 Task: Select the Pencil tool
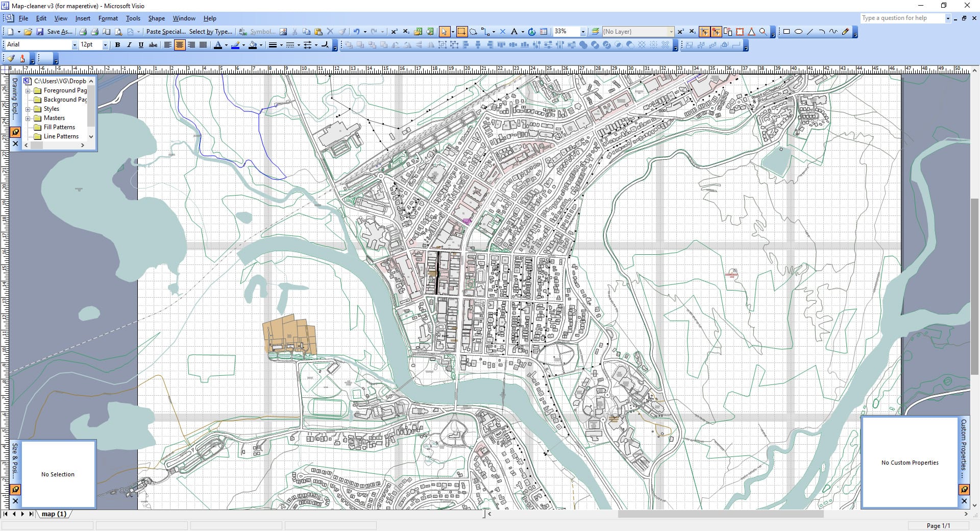point(845,32)
